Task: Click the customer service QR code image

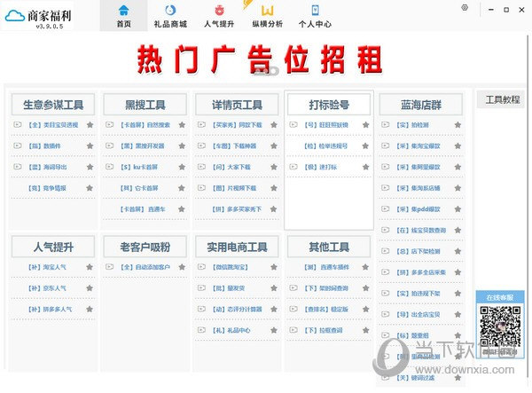Action: pyautogui.click(x=500, y=326)
